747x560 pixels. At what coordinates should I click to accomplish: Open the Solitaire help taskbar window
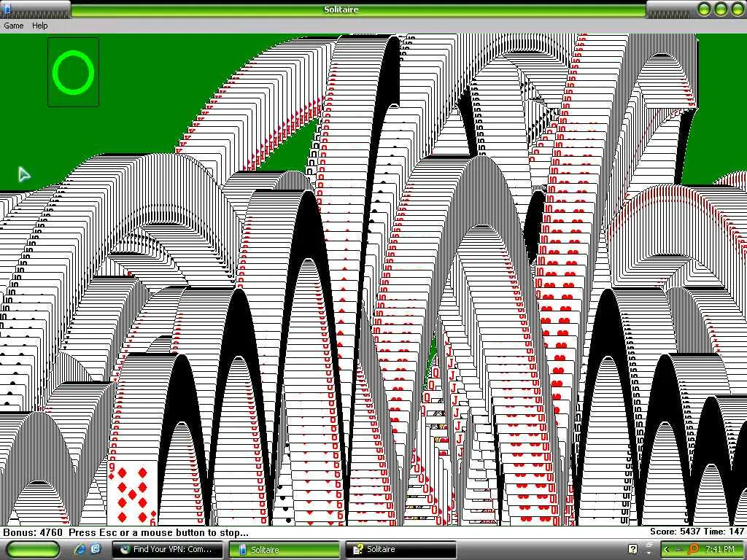(400, 549)
